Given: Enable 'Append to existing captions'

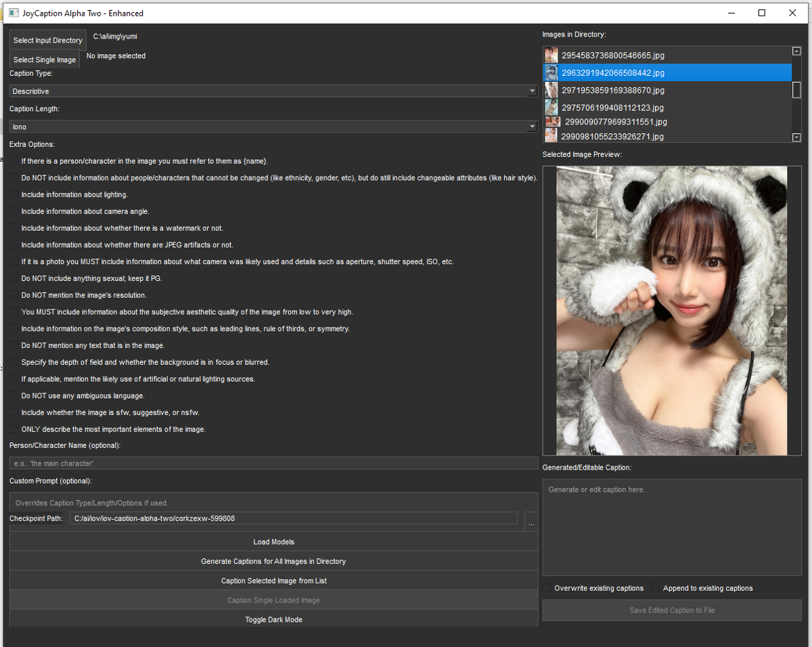Looking at the screenshot, I should (x=655, y=588).
